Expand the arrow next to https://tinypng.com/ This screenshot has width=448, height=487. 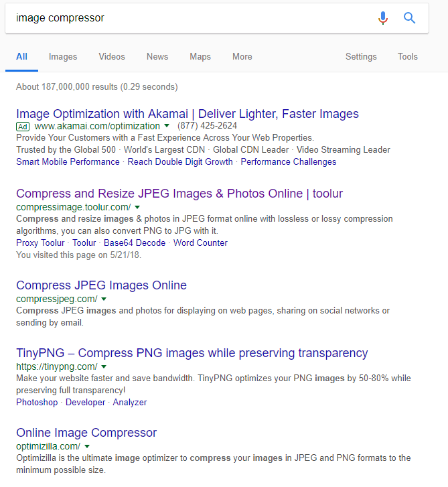(x=104, y=367)
